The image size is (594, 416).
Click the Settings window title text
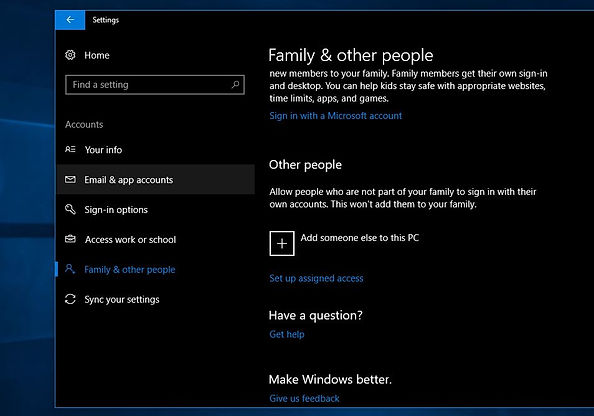point(106,20)
